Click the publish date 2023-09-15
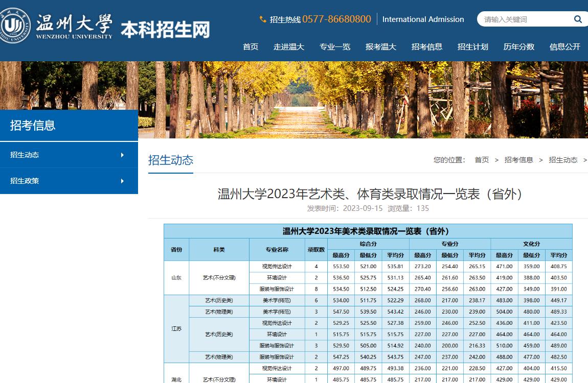The height and width of the screenshot is (383, 588). (363, 208)
